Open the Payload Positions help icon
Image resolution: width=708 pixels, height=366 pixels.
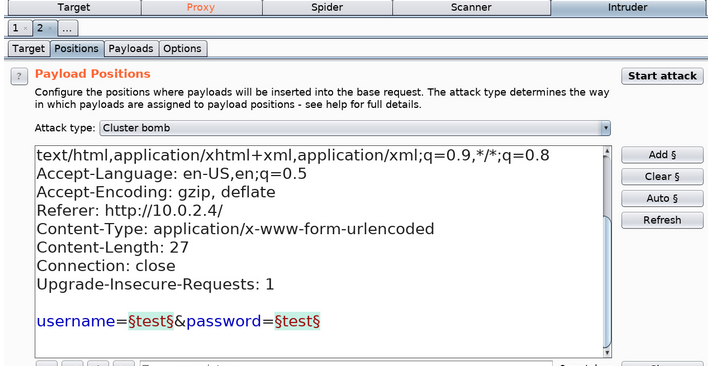point(19,76)
